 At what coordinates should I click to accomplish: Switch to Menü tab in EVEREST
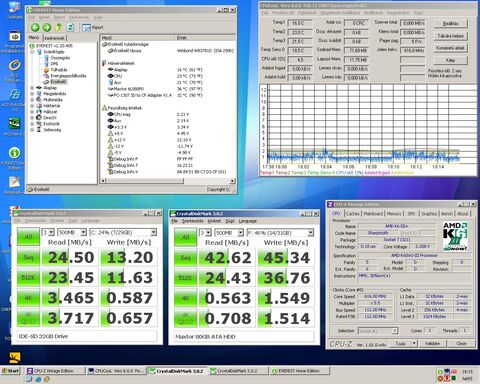pyautogui.click(x=34, y=38)
